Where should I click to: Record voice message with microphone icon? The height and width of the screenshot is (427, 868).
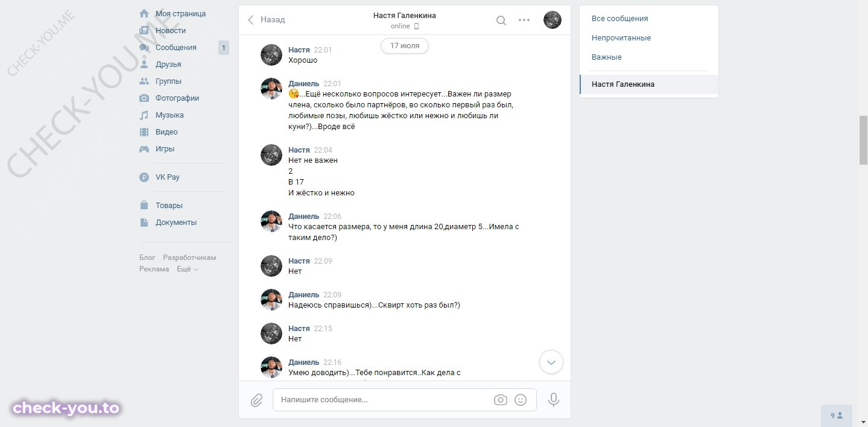553,399
